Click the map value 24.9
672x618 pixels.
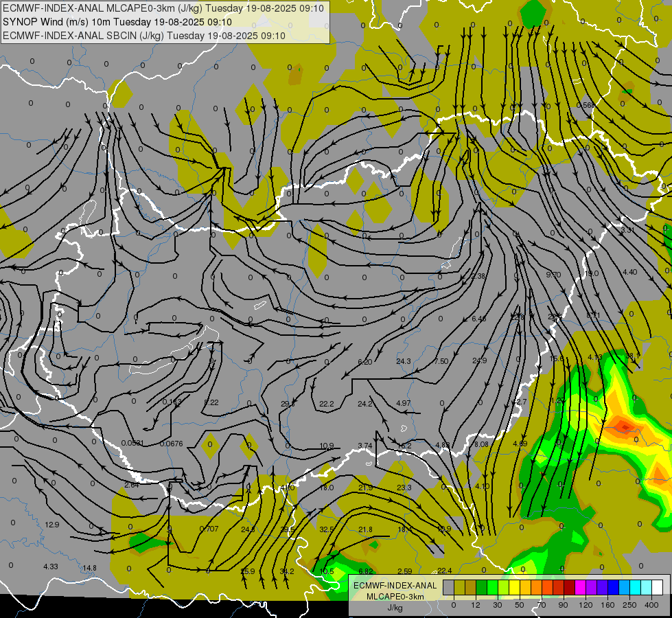click(x=479, y=360)
